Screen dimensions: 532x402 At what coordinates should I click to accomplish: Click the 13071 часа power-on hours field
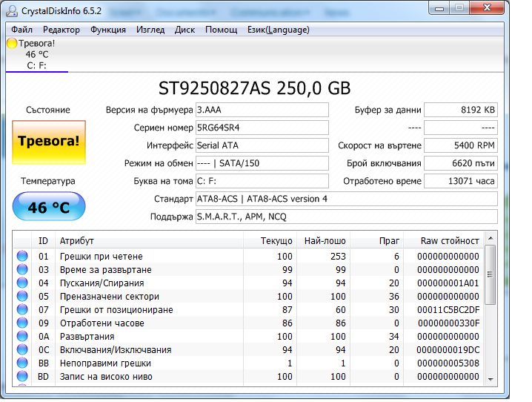coord(461,181)
